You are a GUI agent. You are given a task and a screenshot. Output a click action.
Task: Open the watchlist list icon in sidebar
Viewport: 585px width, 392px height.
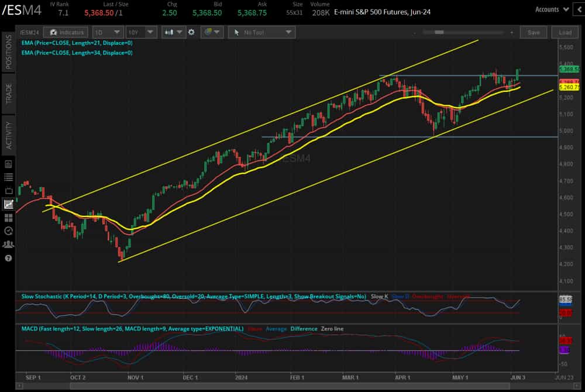tap(8, 177)
